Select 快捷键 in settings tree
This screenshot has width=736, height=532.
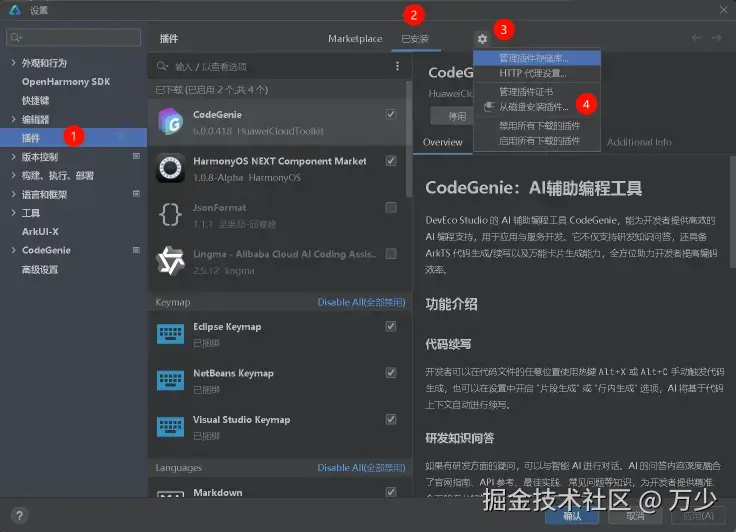(x=35, y=100)
